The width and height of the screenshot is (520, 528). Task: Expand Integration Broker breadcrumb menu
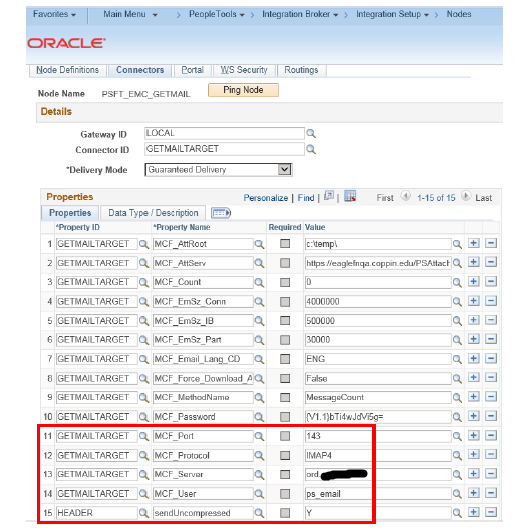pyautogui.click(x=300, y=14)
